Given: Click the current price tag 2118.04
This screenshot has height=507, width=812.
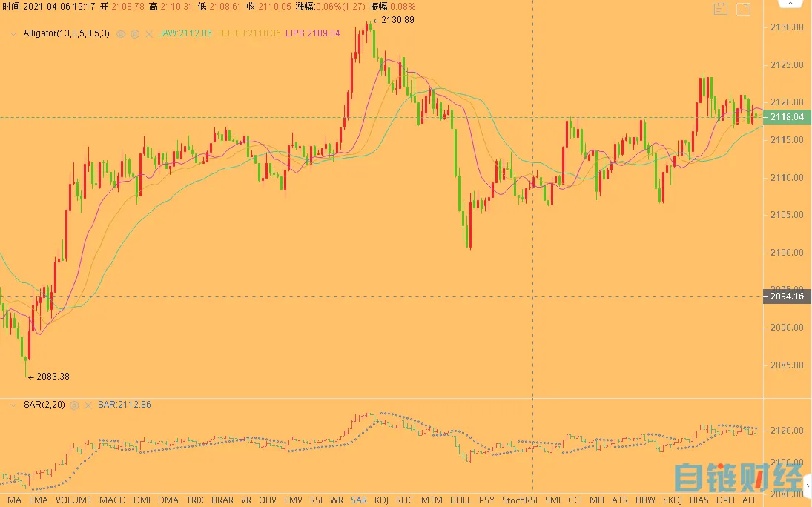Looking at the screenshot, I should [x=787, y=117].
